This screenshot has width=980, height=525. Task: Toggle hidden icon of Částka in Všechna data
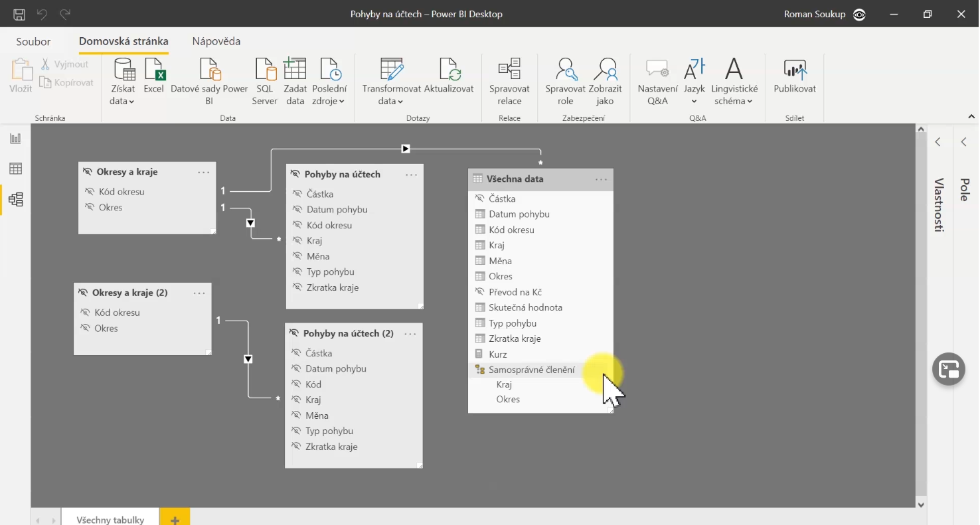tap(480, 198)
